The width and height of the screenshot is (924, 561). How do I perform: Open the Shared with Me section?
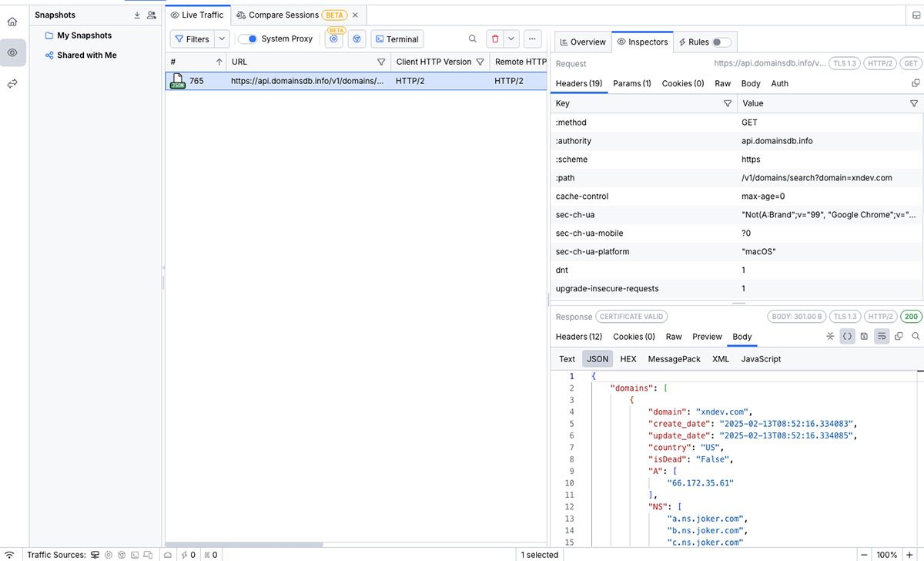point(87,55)
